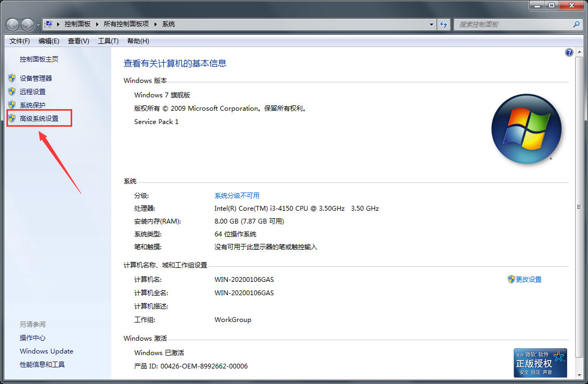Click the WorkGroup value
This screenshot has width=588, height=384.
click(233, 319)
